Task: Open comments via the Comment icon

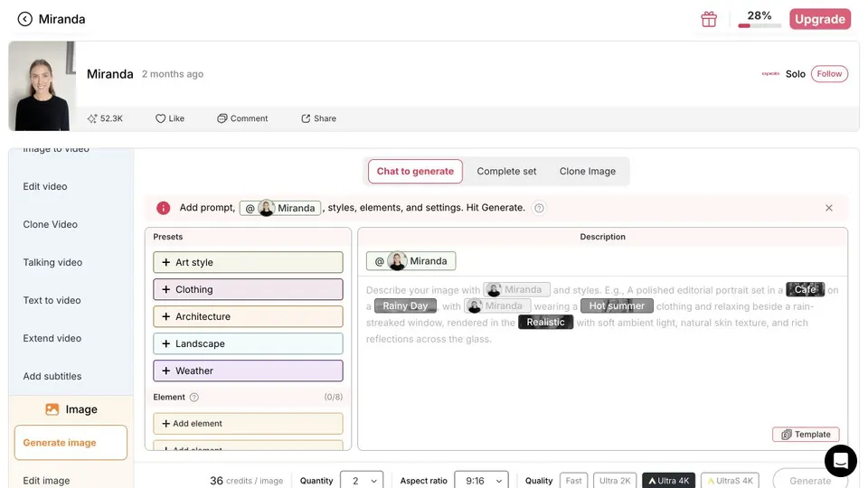Action: pos(222,118)
